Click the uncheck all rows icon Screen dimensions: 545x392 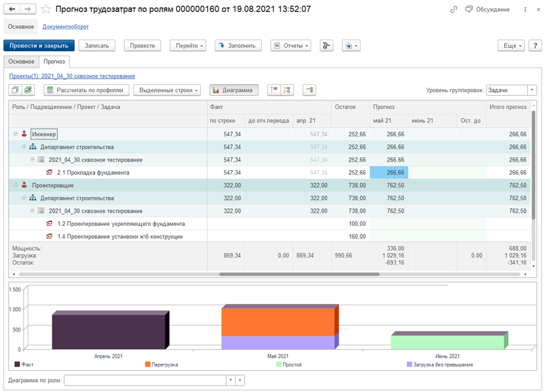tap(15, 90)
